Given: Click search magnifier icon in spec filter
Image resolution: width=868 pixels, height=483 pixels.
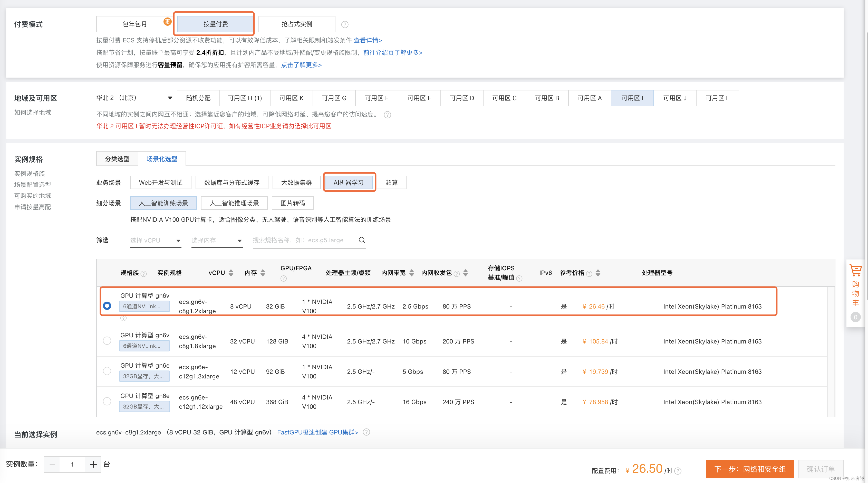Looking at the screenshot, I should coord(362,240).
